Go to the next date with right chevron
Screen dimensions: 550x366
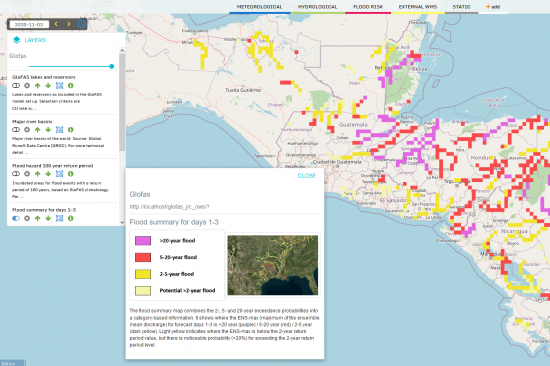pyautogui.click(x=68, y=24)
